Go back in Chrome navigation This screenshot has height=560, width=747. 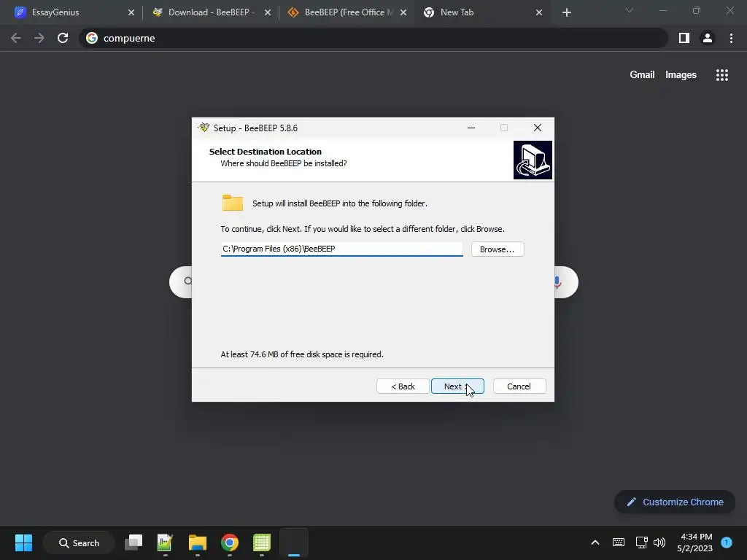tap(16, 38)
